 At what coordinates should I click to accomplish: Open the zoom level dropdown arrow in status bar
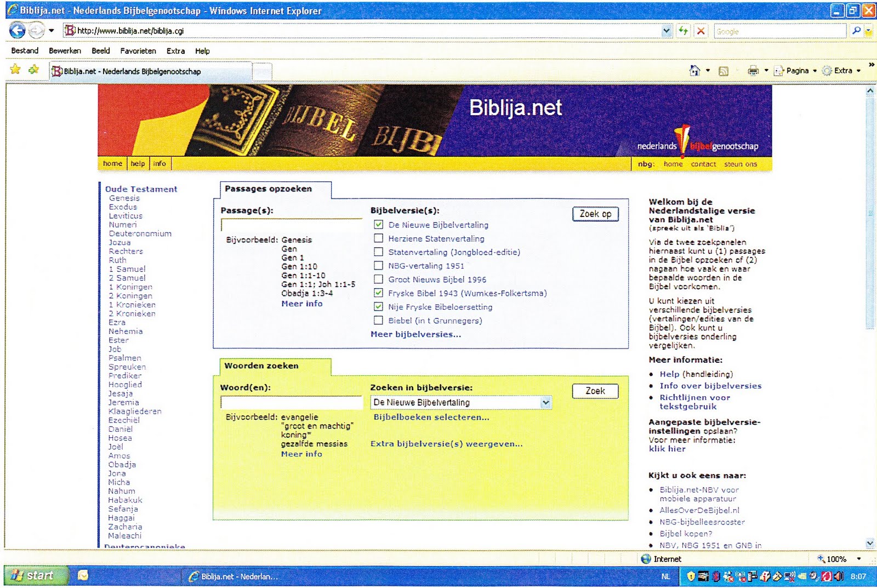858,559
